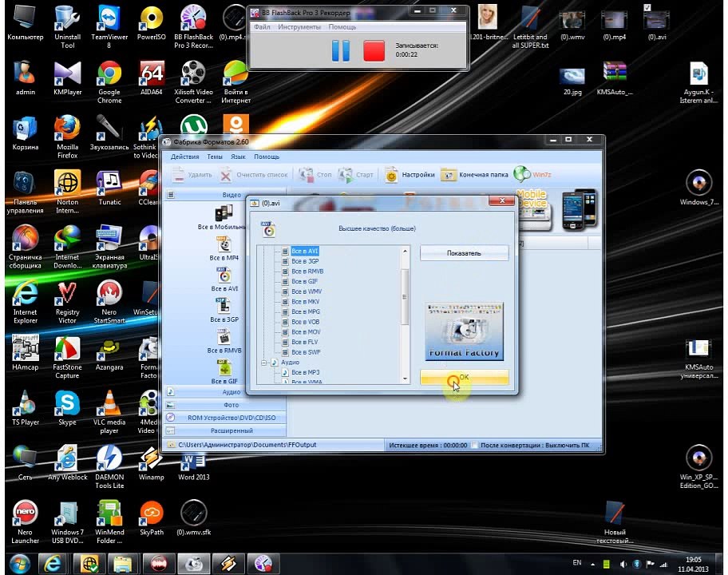Toggle После конвертации: Выключить ПК checkbox
The image size is (728, 575).
coord(474,445)
